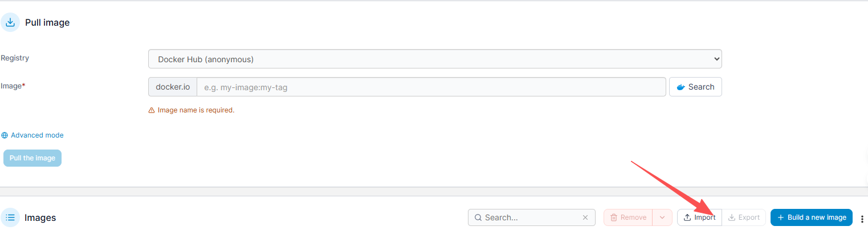Switch to Advanced mode

(37, 135)
